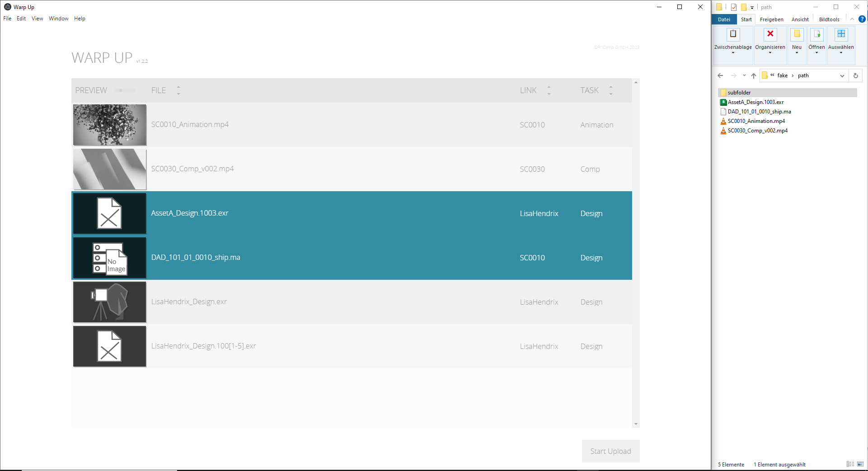The height and width of the screenshot is (471, 868).
Task: Switch to the Ansicht ribbon tab
Action: [x=800, y=19]
